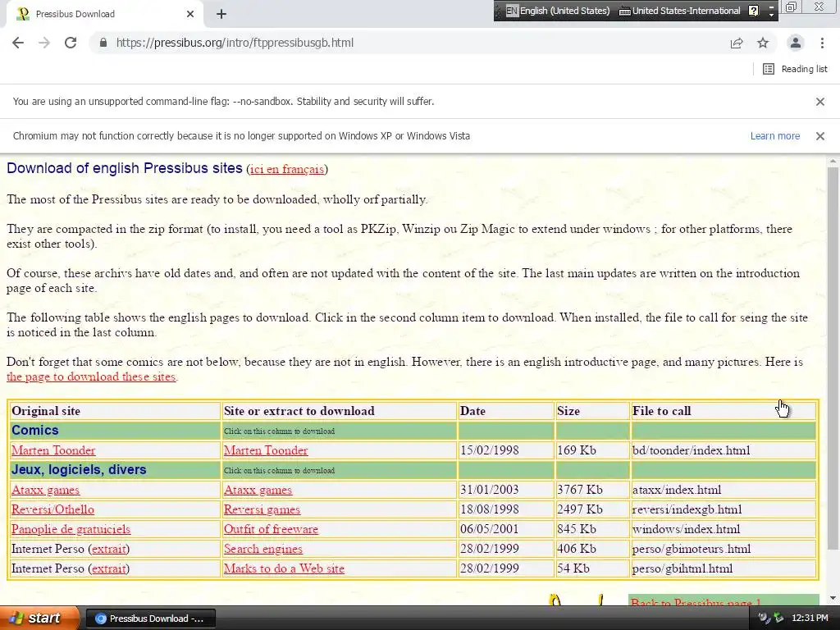Dismiss the unsupported Windows XP warning bar
Viewport: 840px width, 630px height.
pyautogui.click(x=819, y=136)
